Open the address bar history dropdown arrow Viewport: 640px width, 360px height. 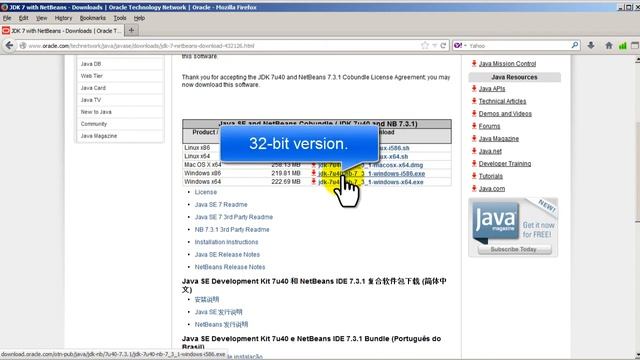coord(435,45)
